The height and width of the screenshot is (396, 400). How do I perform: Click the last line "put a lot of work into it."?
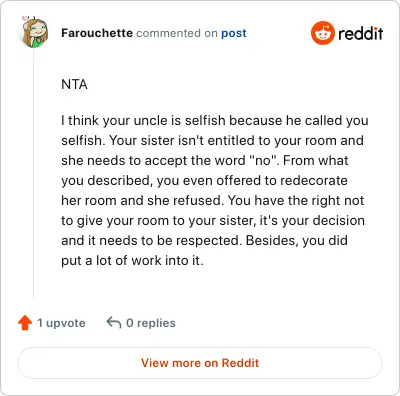pos(132,260)
